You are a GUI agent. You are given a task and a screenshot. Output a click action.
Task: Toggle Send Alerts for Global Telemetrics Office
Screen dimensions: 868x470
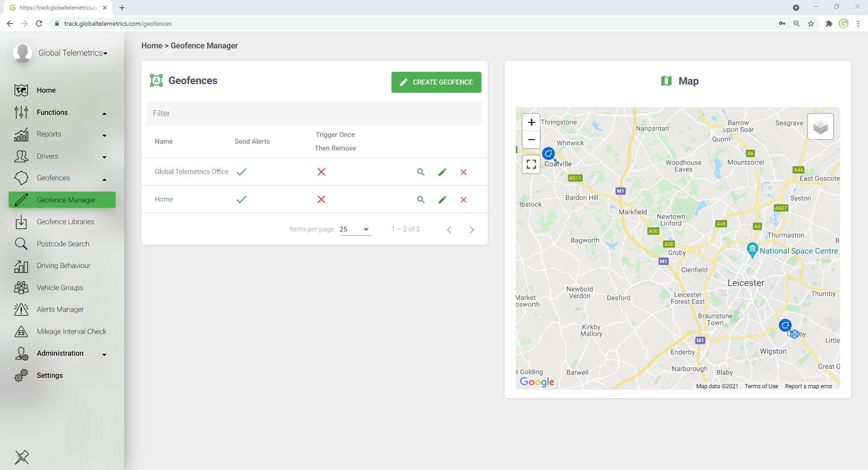coord(241,172)
